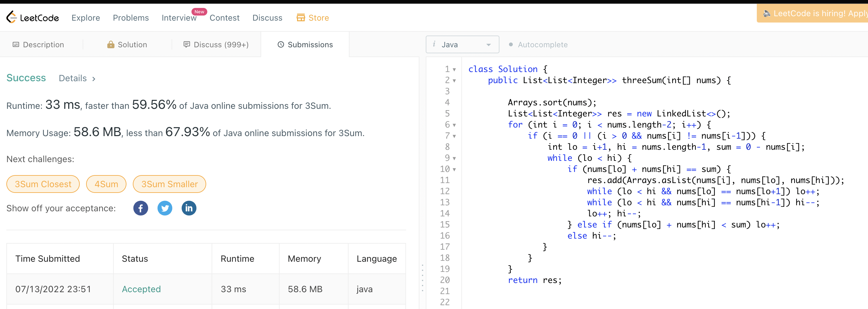Screen dimensions: 868x309
Task: Click the Solution lock icon
Action: click(x=111, y=44)
